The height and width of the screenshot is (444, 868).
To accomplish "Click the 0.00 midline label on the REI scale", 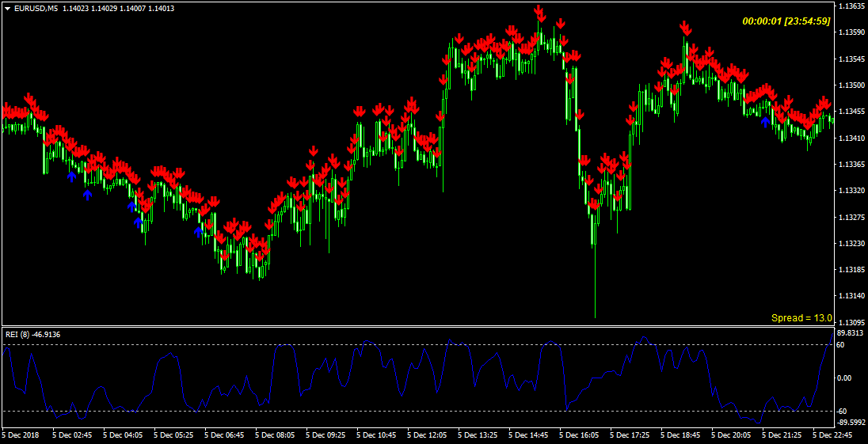I will click(843, 378).
